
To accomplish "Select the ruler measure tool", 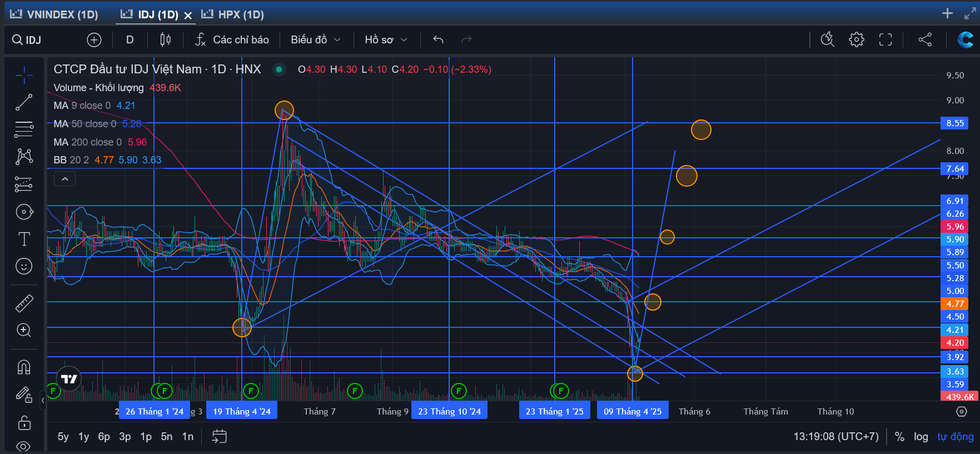I will point(24,303).
